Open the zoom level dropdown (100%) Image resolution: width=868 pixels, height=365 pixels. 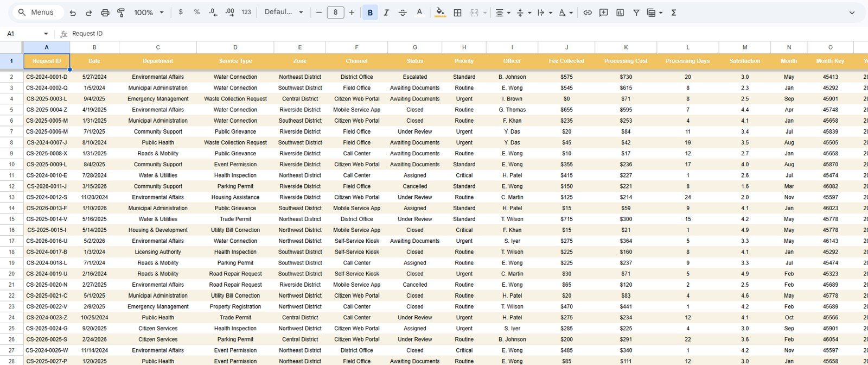pos(149,12)
